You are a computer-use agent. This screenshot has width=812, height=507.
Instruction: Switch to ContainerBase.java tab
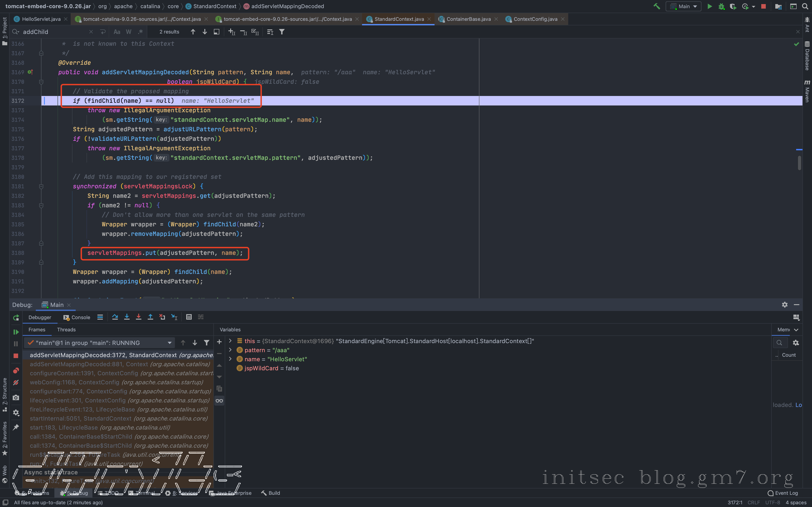(x=468, y=19)
